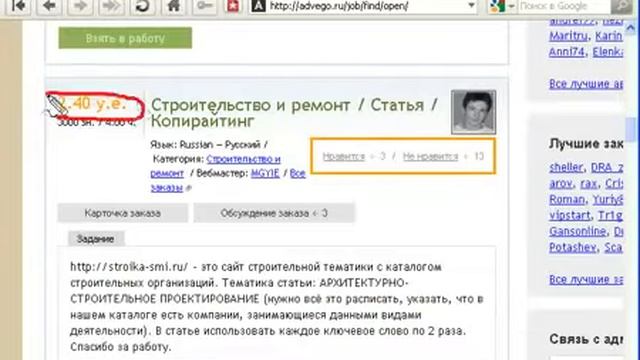The height and width of the screenshot is (360, 640).
Task: Click the 'http://stroika-smi.ru/' text in task
Action: [129, 267]
